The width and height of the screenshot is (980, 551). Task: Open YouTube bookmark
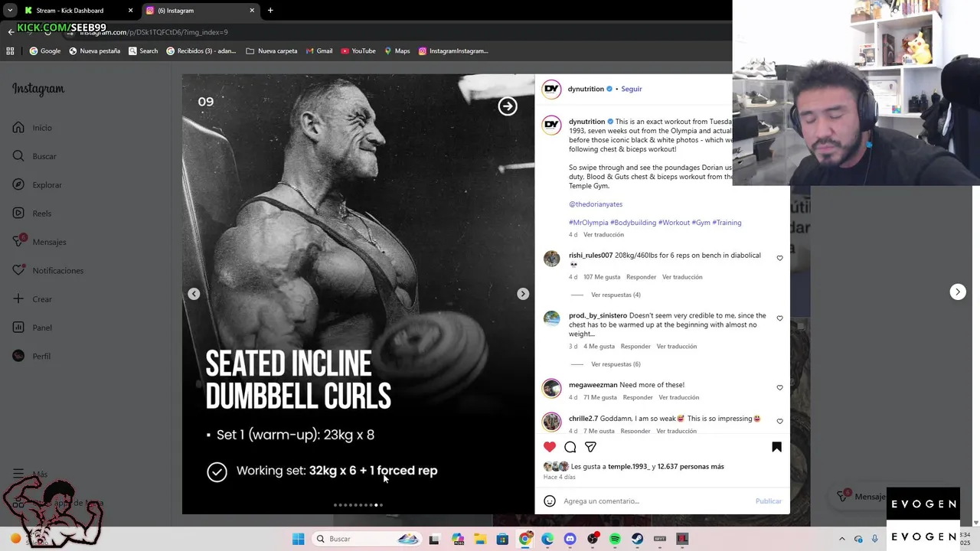(358, 51)
